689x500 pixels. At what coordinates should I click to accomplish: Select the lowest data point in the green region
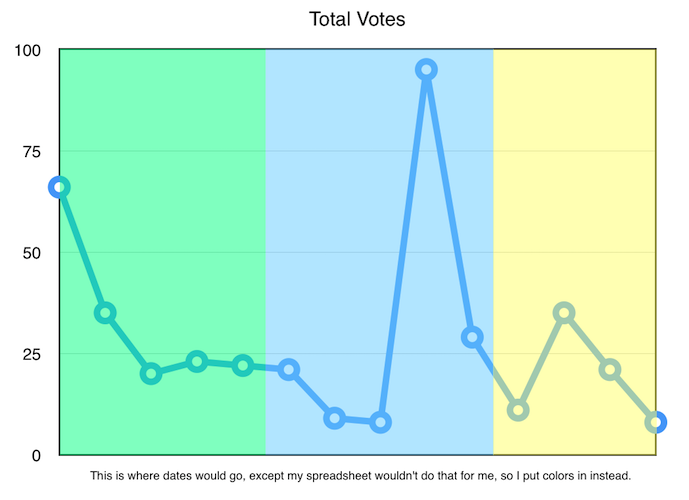pyautogui.click(x=151, y=373)
